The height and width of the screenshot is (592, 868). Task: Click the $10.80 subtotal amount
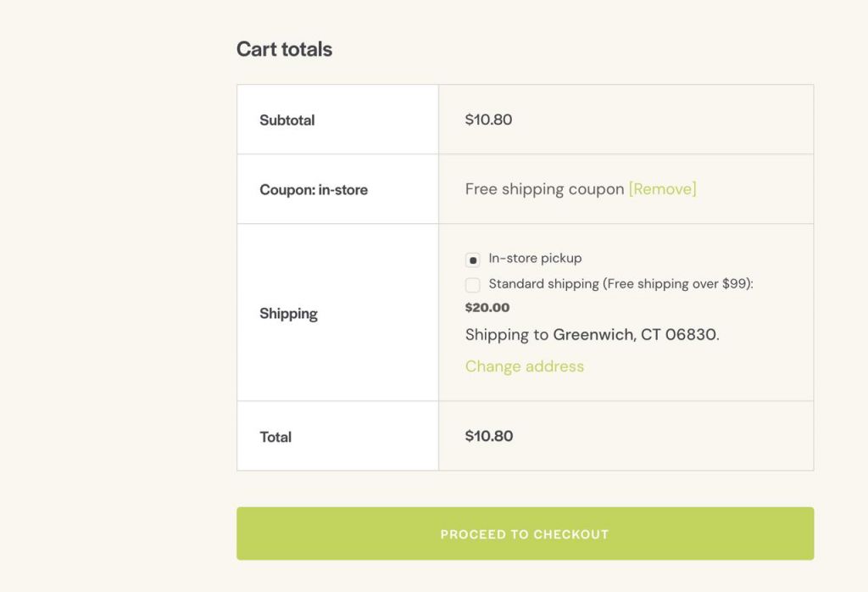click(488, 119)
